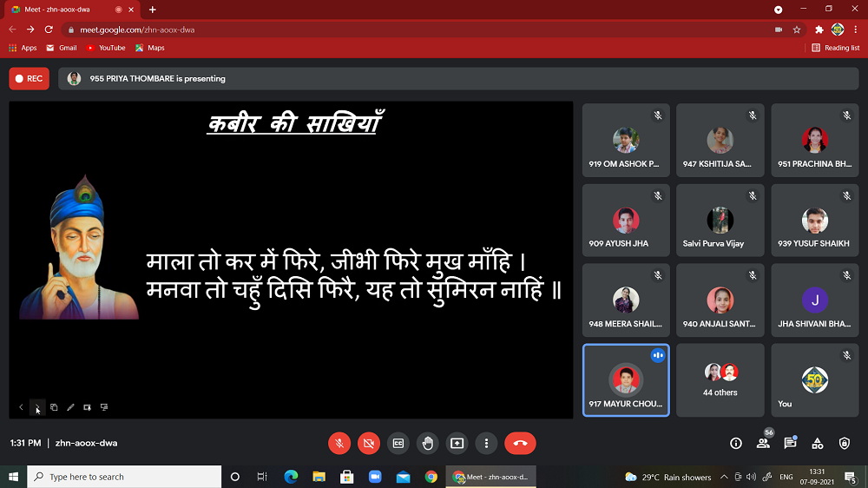Image resolution: width=868 pixels, height=488 pixels.
Task: Toggle the camera on or off
Action: [x=369, y=443]
